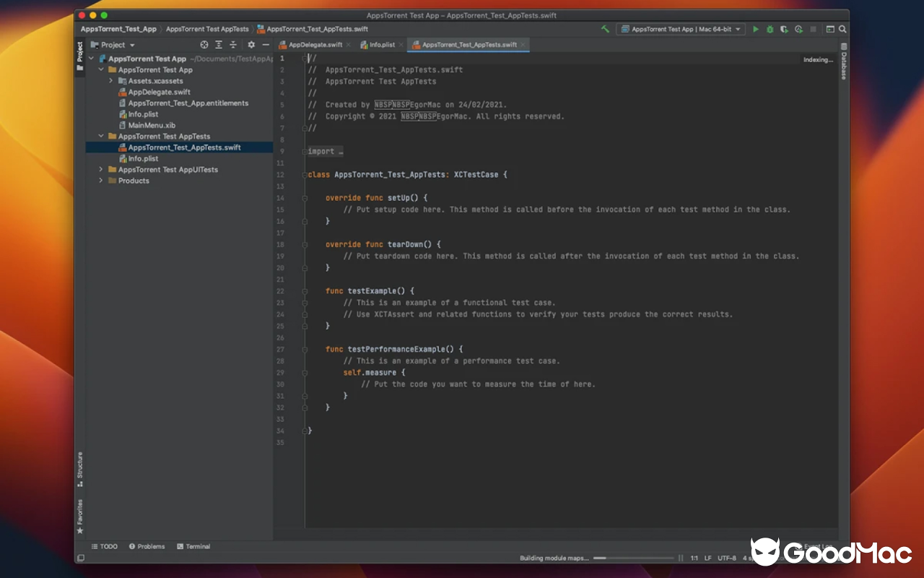Collapse all nodes in Project tree

point(232,44)
